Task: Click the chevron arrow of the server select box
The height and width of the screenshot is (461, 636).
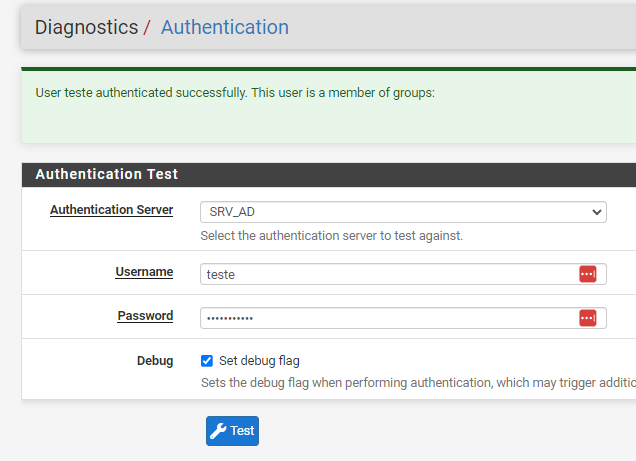Action: click(597, 212)
